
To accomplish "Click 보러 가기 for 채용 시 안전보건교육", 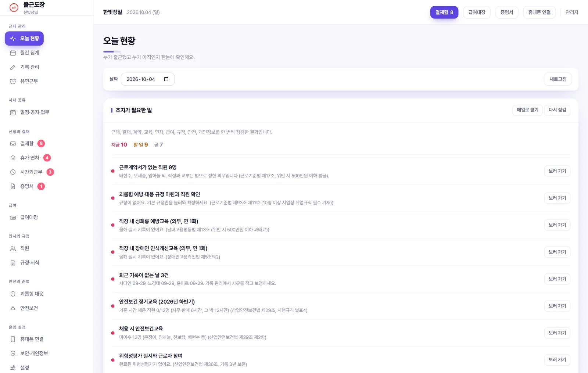I will [x=557, y=333].
